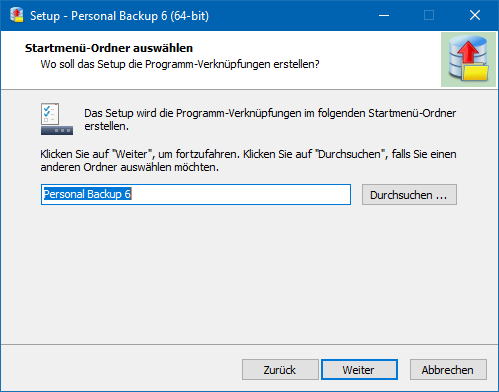Image resolution: width=499 pixels, height=392 pixels.
Task: Click the 'Klicken Sie auf "Weiter"' instruction text
Action: [x=248, y=161]
